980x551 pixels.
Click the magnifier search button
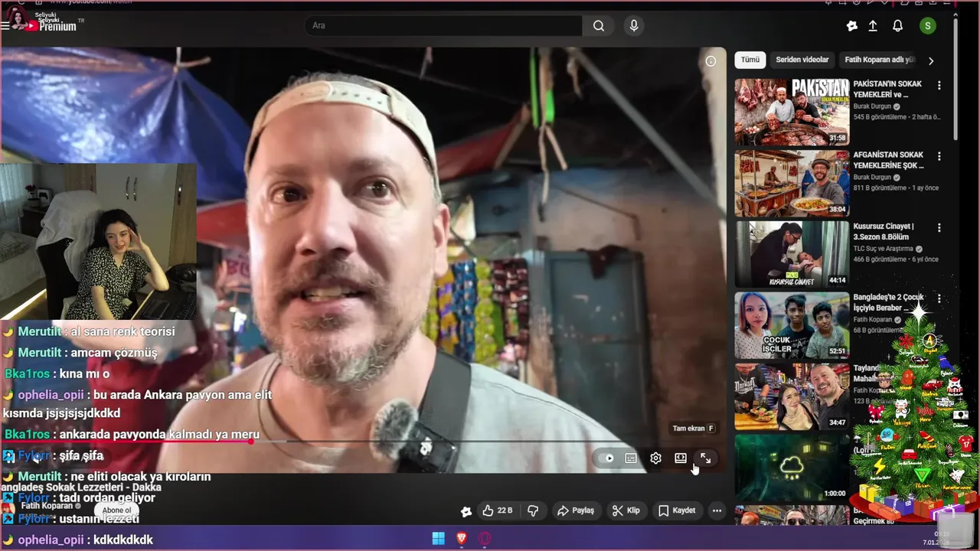599,25
